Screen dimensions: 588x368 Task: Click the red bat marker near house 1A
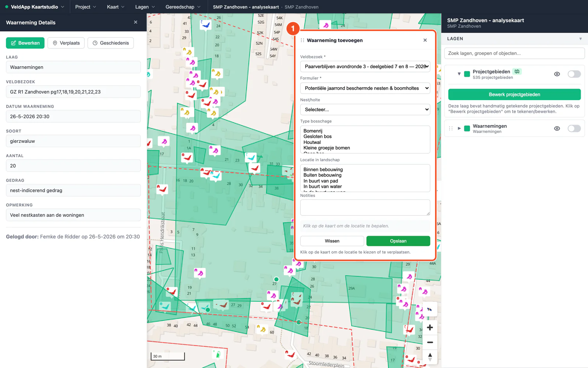(187, 158)
